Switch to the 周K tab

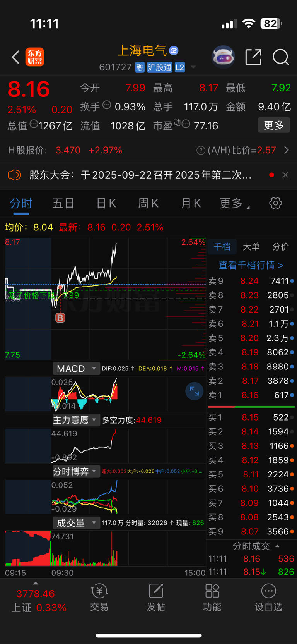(x=148, y=204)
